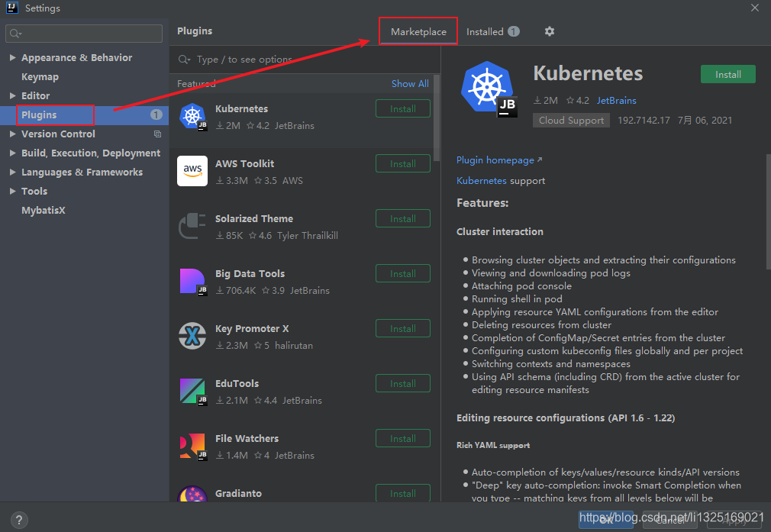Install the Solarized Theme plugin
The height and width of the screenshot is (532, 771).
403,218
